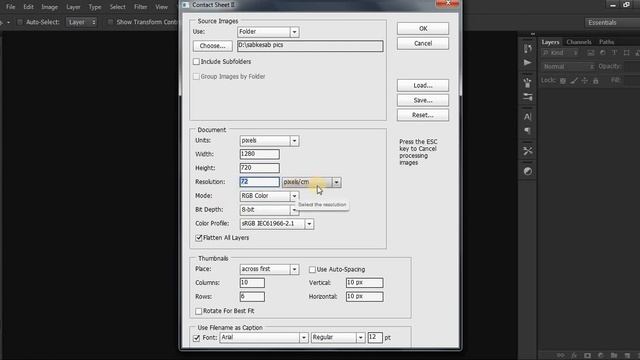Open the Edit menu
This screenshot has width=640, height=360.
tap(28, 7)
